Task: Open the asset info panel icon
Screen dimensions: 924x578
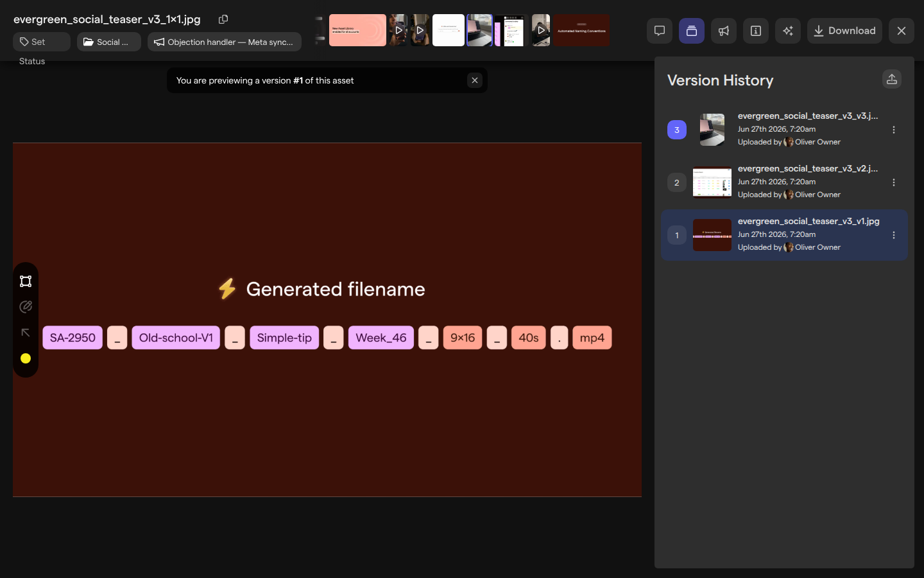Action: pos(756,31)
